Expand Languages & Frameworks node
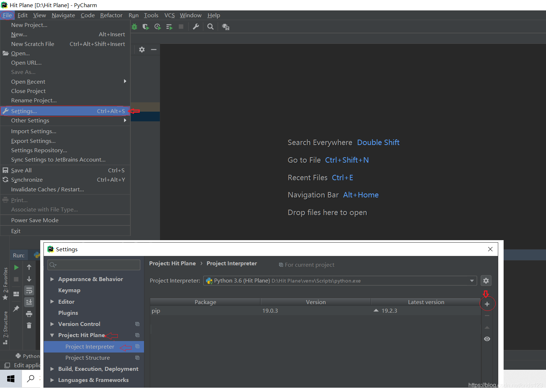Viewport: 546px width, 392px height. click(52, 380)
